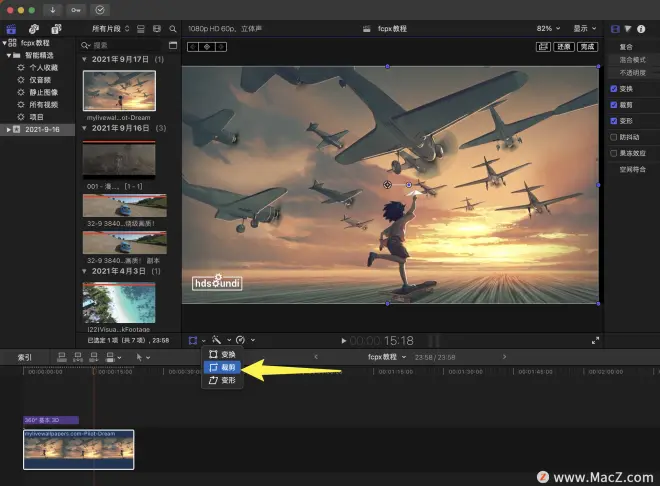Select 变换 from the popup menu

click(222, 354)
